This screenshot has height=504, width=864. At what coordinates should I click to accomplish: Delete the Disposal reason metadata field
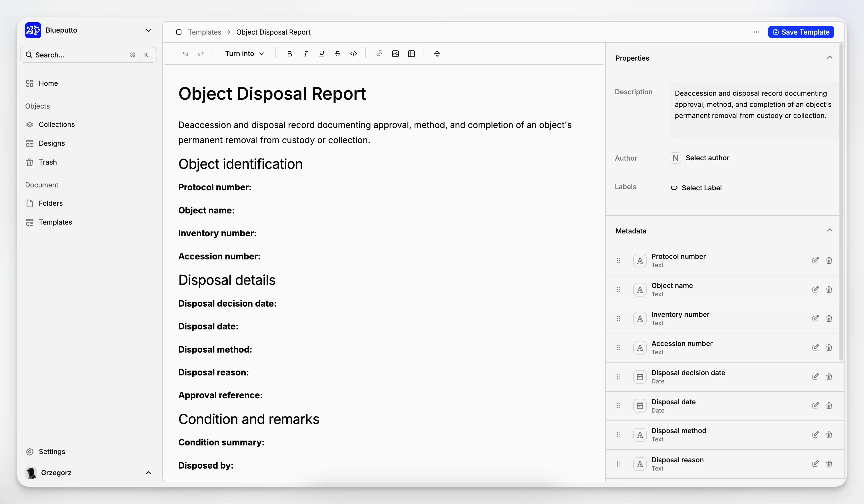click(x=829, y=464)
